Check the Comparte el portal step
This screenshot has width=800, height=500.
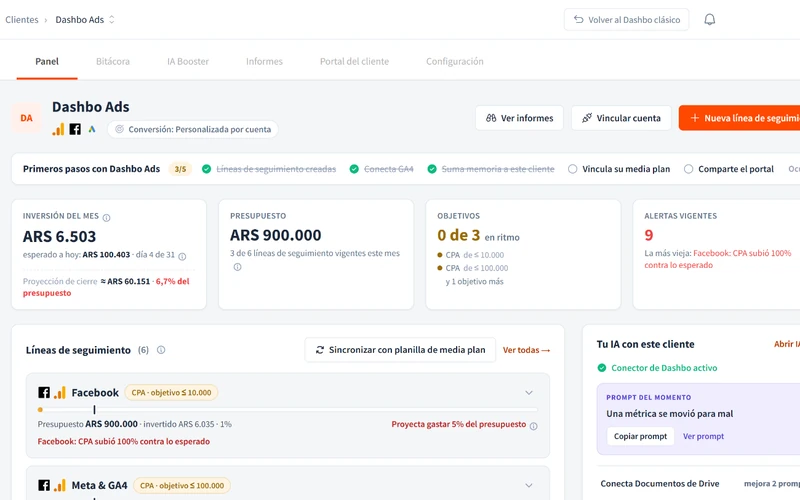click(688, 169)
